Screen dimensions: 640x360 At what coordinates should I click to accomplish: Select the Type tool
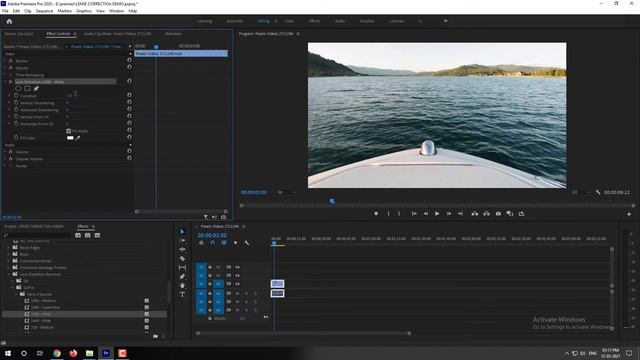pyautogui.click(x=182, y=294)
